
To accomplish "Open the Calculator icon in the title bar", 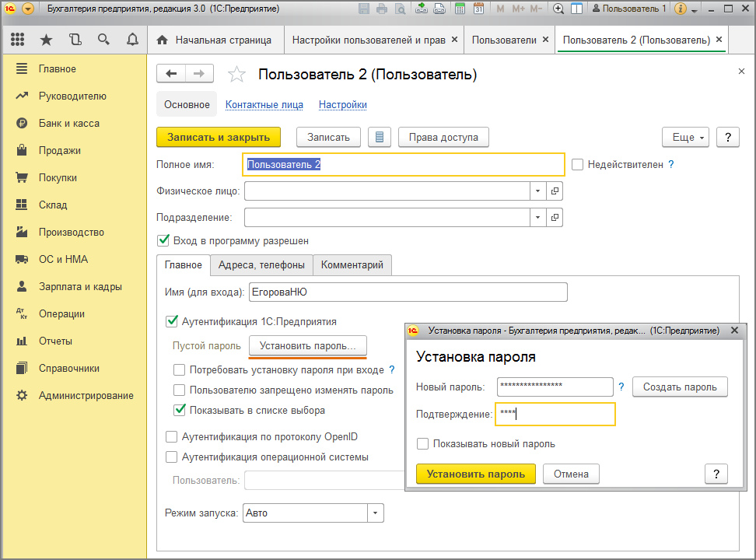I will 460,9.
